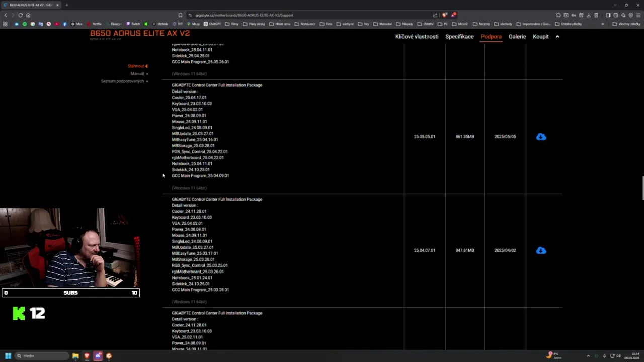This screenshot has width=644, height=362.
Task: Open the Facebook bookmark icon
Action: [65, 24]
